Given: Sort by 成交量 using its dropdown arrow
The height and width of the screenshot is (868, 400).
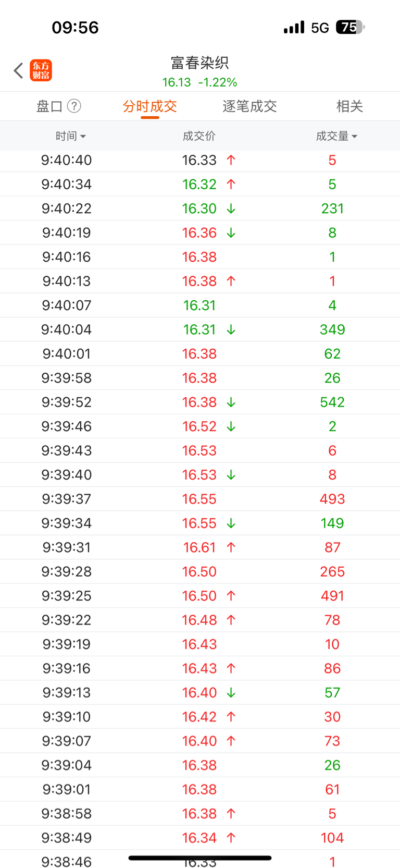Looking at the screenshot, I should pyautogui.click(x=355, y=137).
